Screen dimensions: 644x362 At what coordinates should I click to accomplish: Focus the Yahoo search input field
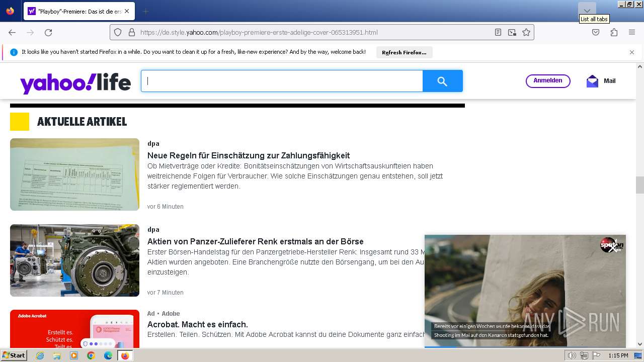282,81
